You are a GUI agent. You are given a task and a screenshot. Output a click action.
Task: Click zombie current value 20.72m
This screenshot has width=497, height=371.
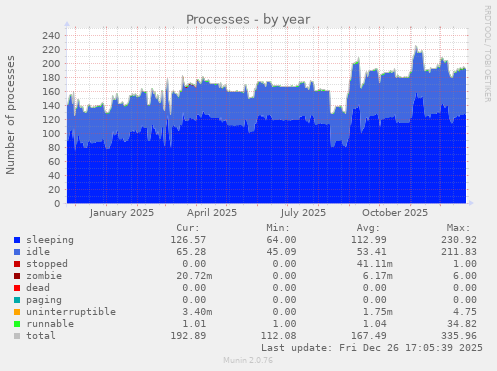coord(194,276)
